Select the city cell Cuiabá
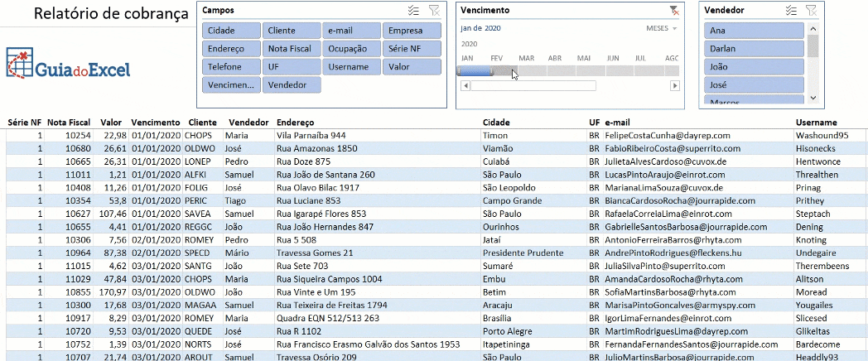Screen dimensions: 868x361 [535, 161]
